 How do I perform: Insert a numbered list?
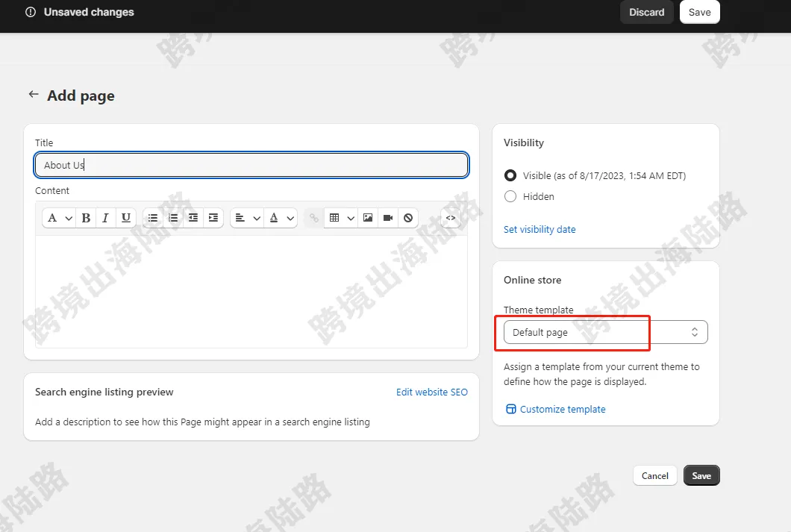coord(173,218)
